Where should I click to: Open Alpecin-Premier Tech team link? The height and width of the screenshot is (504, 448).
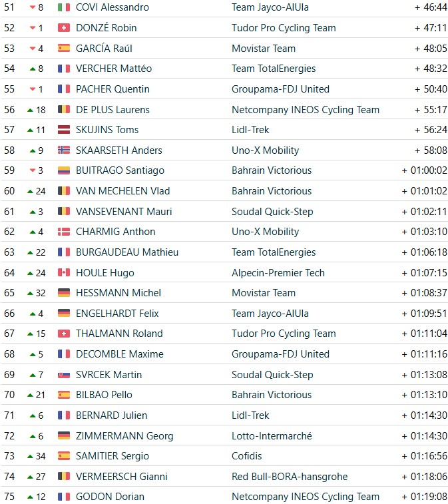pyautogui.click(x=278, y=272)
